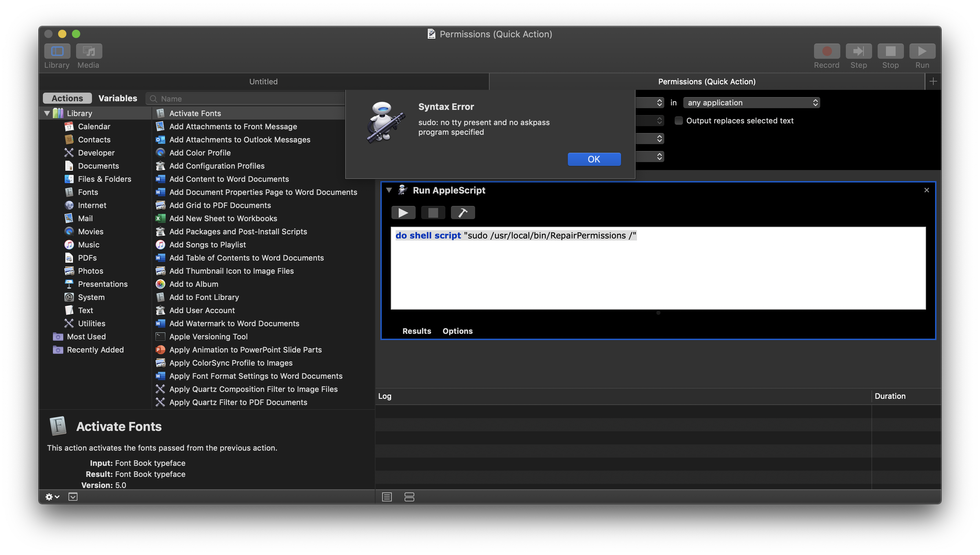Select the Developer category
980x555 pixels.
pos(96,152)
